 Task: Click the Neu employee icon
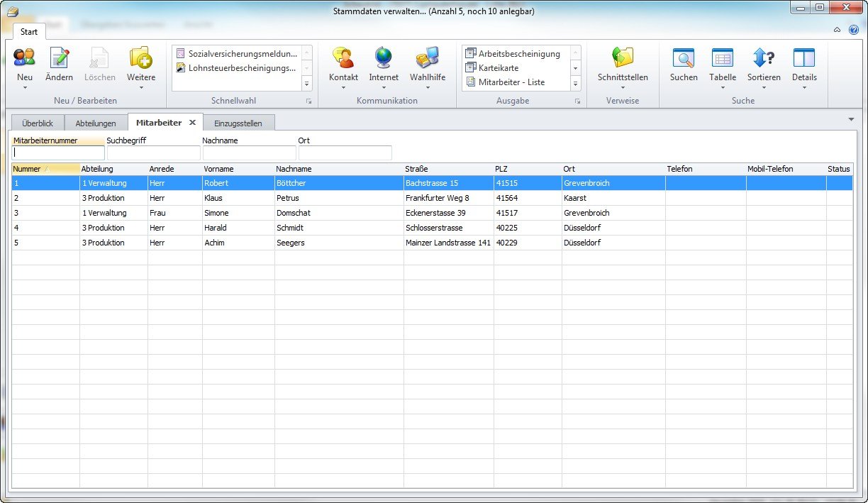(x=25, y=58)
